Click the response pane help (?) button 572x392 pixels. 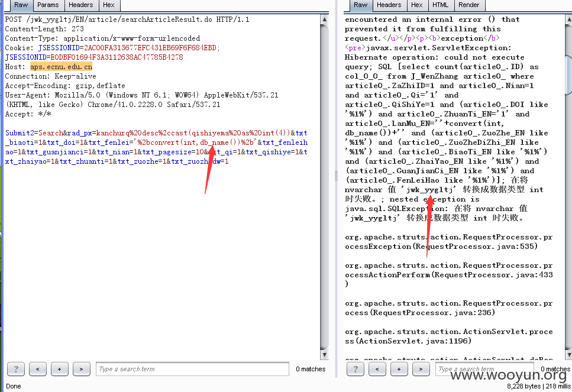coord(356,369)
